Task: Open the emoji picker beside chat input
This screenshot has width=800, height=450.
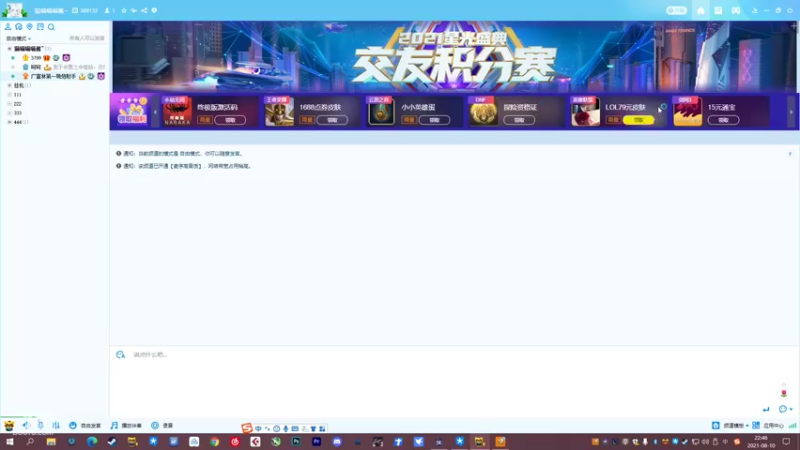Action: (x=120, y=354)
